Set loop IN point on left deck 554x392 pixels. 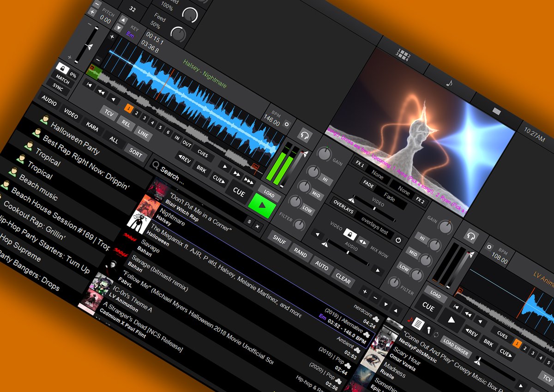(177, 139)
